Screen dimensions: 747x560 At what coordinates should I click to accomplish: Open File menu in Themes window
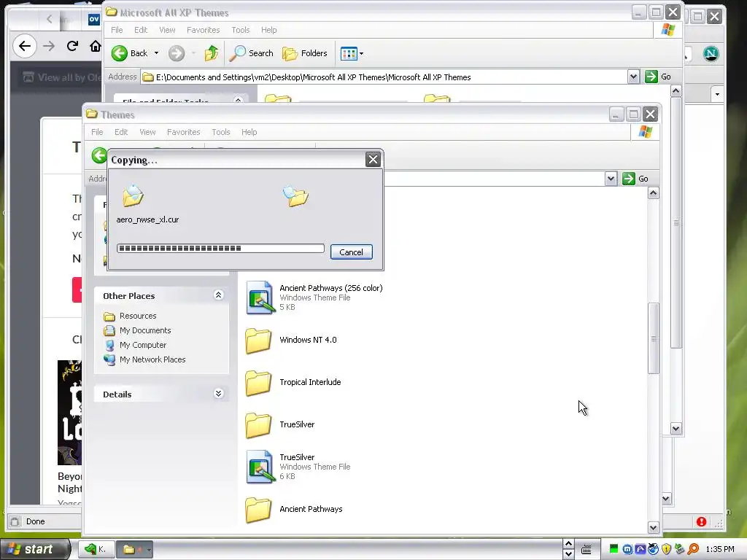tap(97, 132)
